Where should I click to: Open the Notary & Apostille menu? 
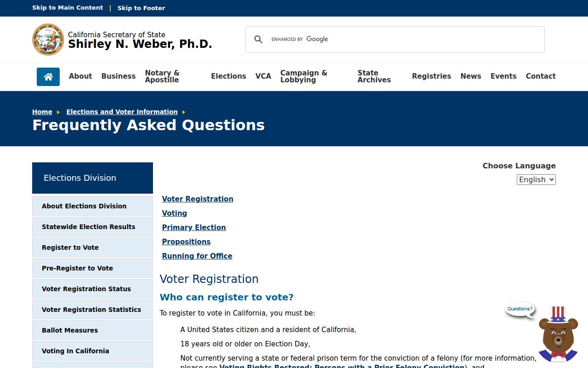point(162,76)
